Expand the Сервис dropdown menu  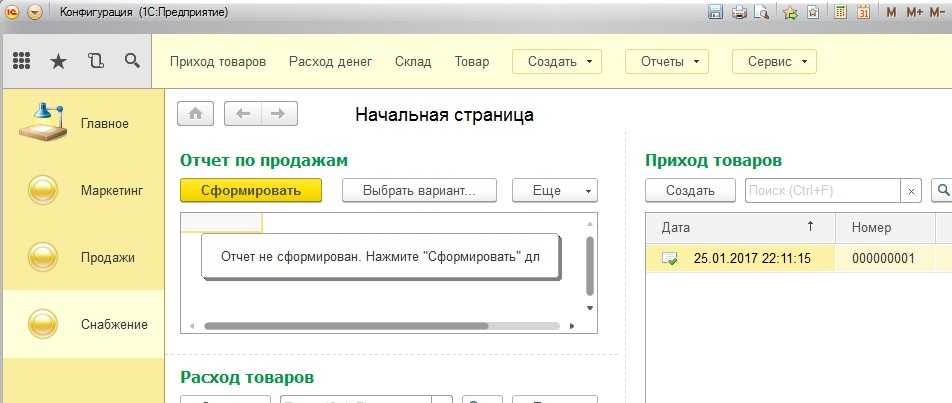point(774,62)
